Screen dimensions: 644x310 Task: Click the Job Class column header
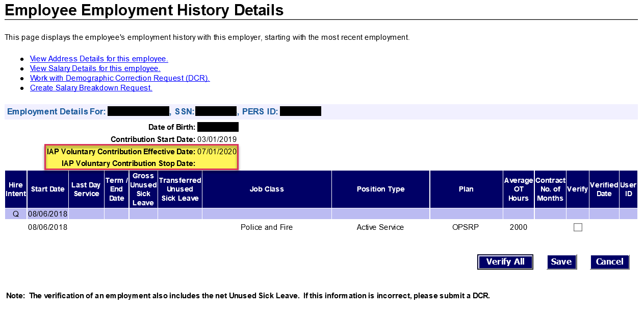click(267, 189)
